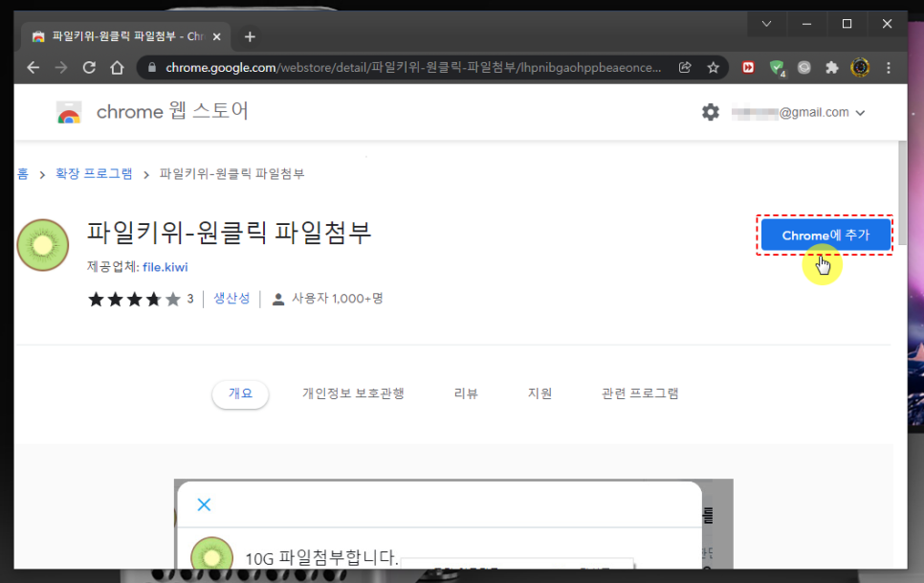Close the 파일키위 tab
The image size is (924, 583).
pyautogui.click(x=217, y=36)
